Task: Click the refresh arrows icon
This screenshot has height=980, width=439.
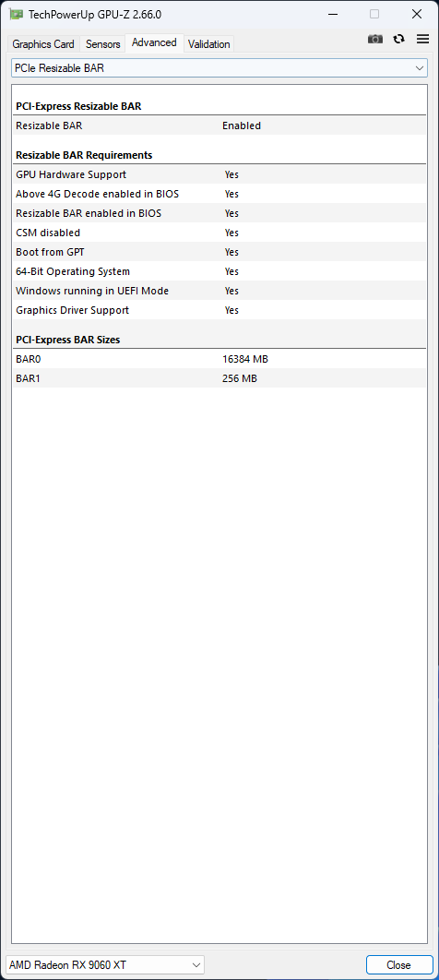Action: tap(398, 39)
